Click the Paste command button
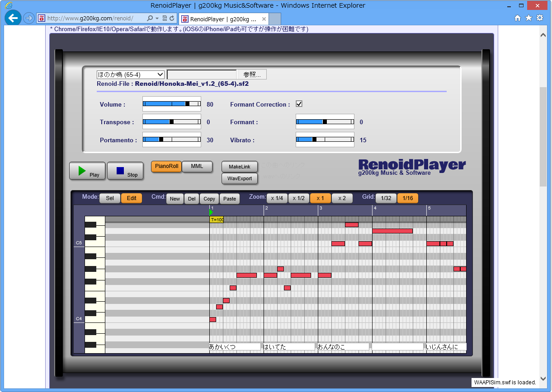Image resolution: width=552 pixels, height=392 pixels. pyautogui.click(x=230, y=199)
